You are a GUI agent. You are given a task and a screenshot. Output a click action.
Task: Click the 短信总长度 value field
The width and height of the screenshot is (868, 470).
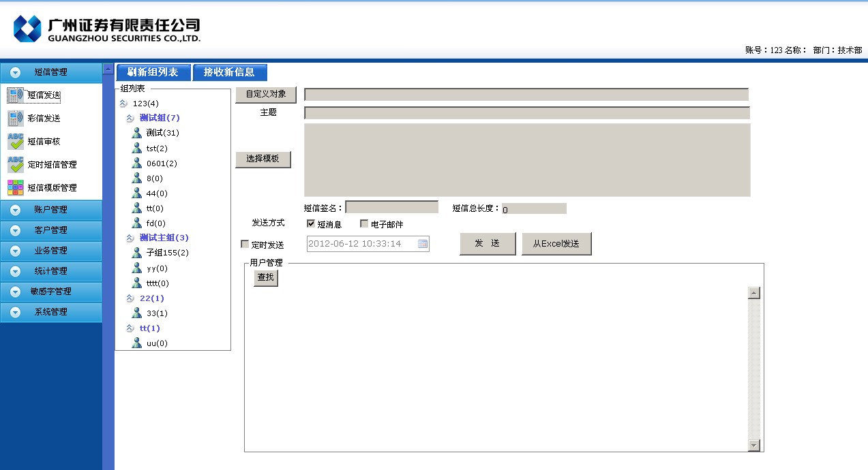coord(534,208)
